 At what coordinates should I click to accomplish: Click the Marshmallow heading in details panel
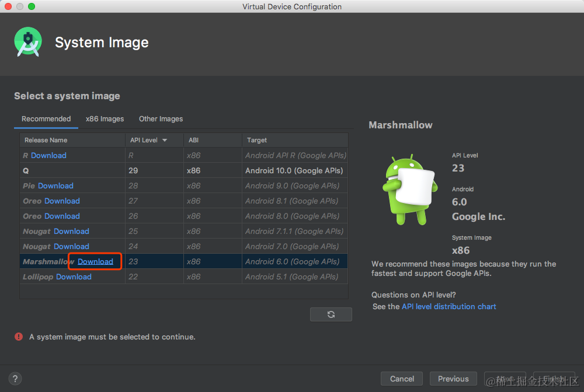point(401,125)
